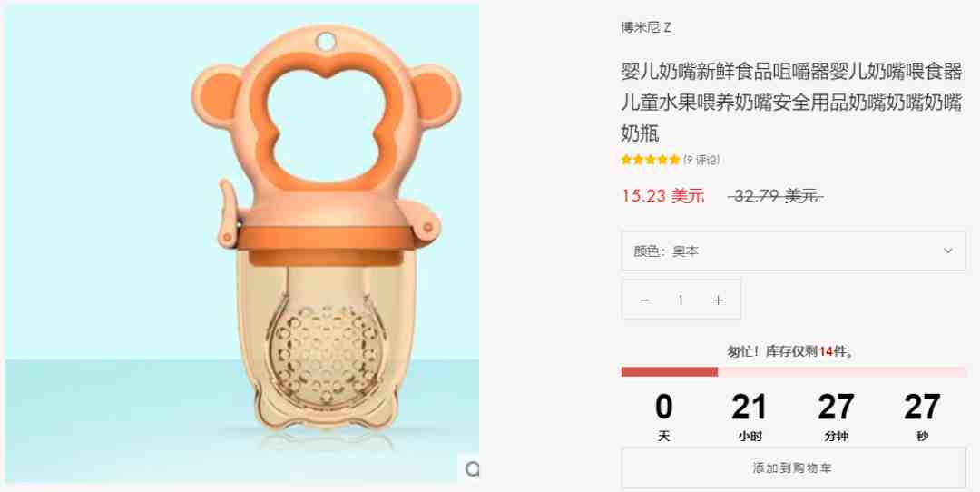980x492 pixels.
Task: Click the 添加到购物车 button
Action: point(794,467)
